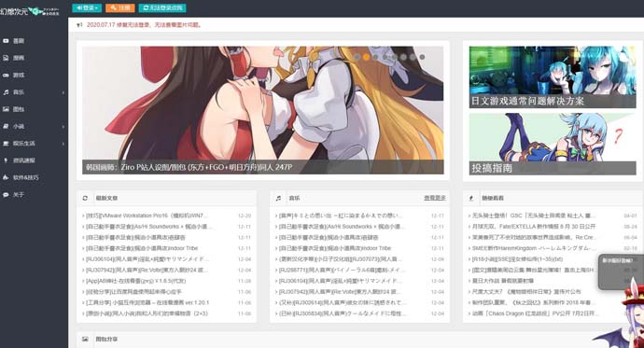Click the 图包分享 panel title
The image size is (644, 348).
click(x=106, y=340)
